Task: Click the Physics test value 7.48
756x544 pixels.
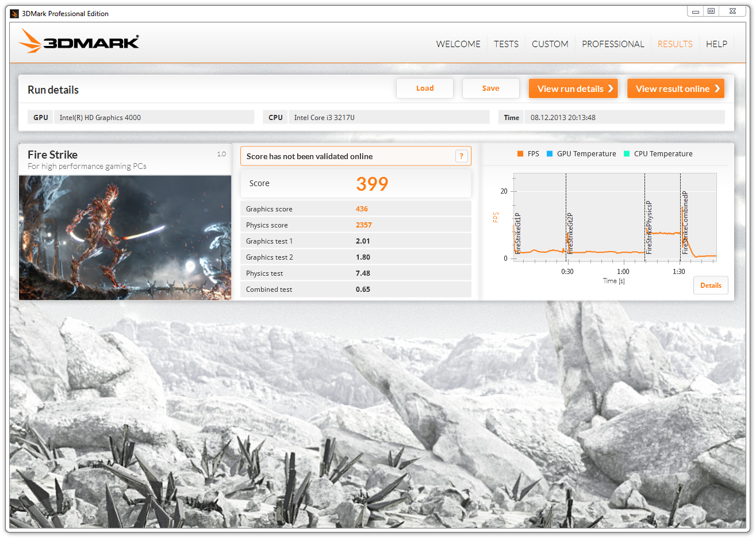Action: [363, 273]
